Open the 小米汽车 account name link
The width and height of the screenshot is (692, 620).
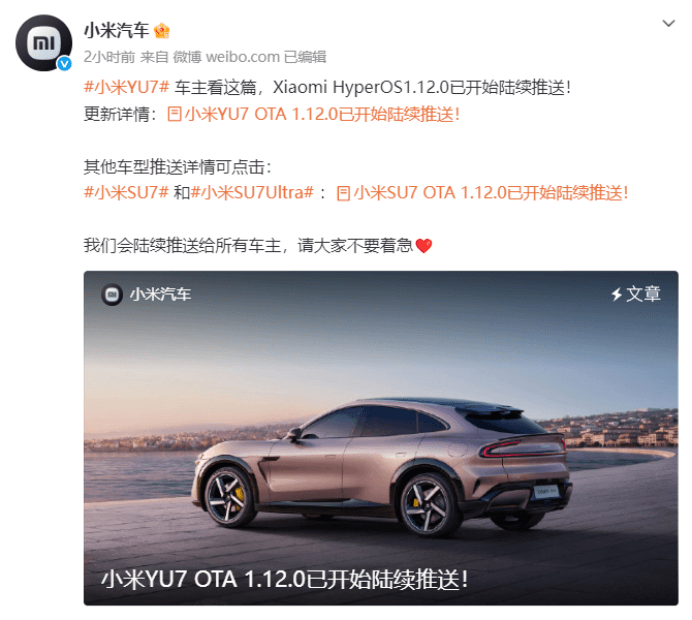click(117, 31)
